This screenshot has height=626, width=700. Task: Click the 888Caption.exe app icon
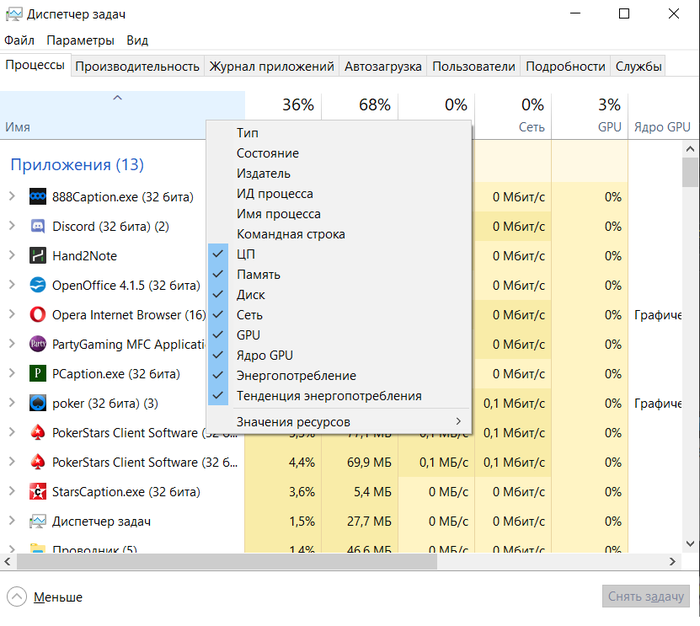tap(38, 196)
